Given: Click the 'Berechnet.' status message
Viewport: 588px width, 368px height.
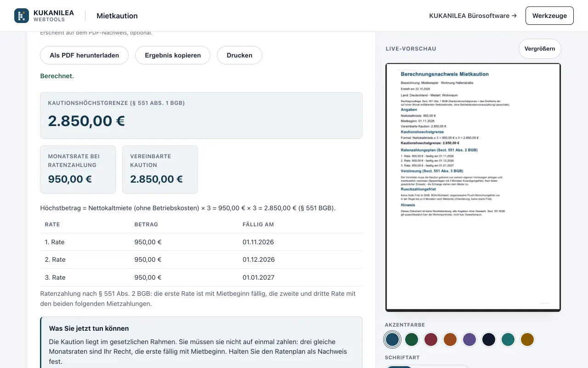Looking at the screenshot, I should 57,76.
